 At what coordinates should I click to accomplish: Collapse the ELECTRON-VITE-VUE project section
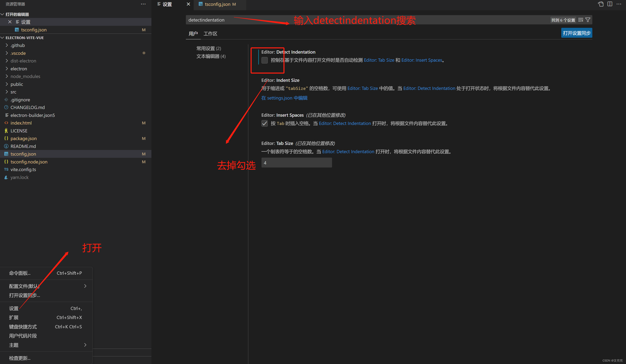[24, 37]
